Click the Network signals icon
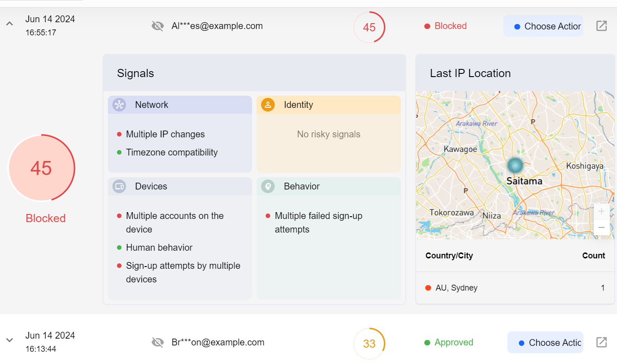 pos(119,105)
